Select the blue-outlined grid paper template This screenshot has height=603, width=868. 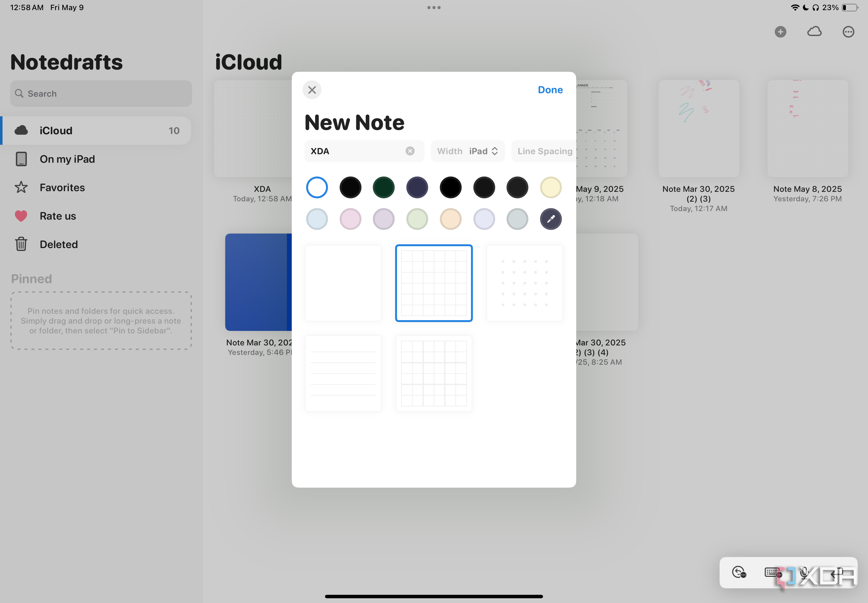[x=434, y=283]
